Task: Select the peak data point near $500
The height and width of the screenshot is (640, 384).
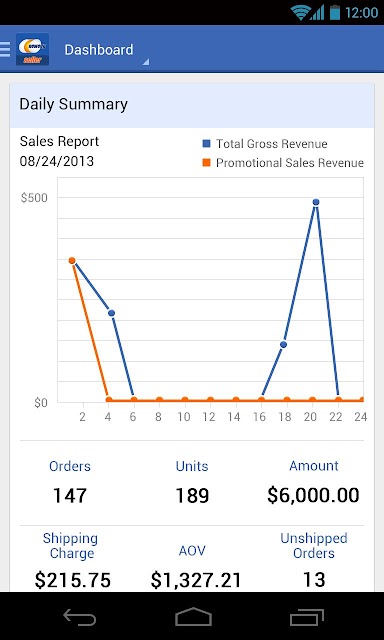Action: (x=315, y=202)
